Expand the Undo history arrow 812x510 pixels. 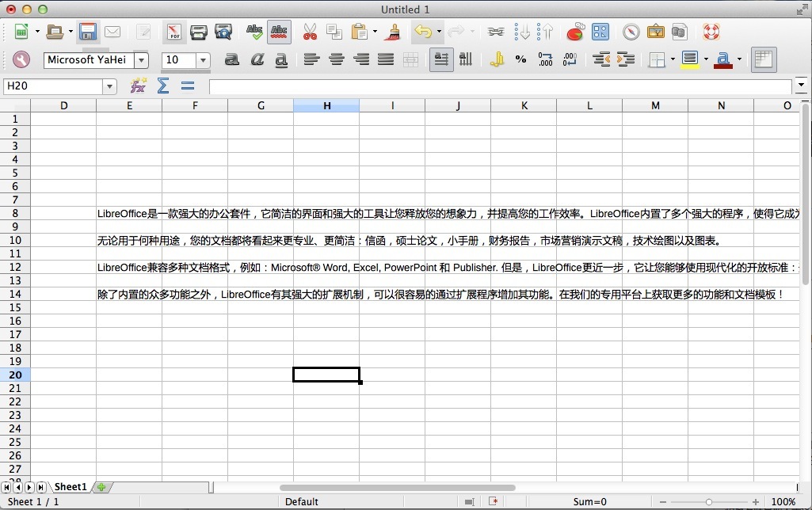(439, 32)
